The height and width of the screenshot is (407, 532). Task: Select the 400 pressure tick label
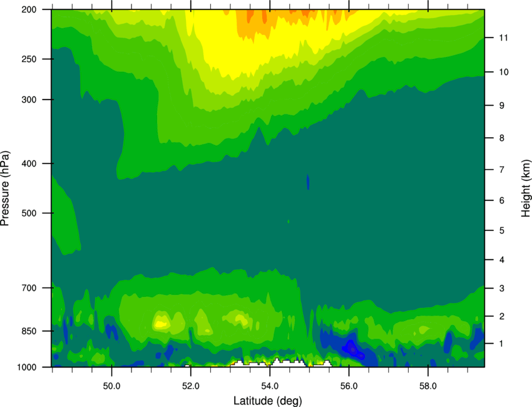pyautogui.click(x=29, y=163)
